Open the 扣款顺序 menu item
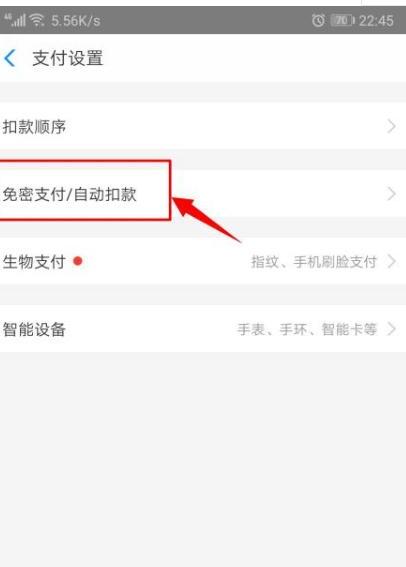The height and width of the screenshot is (567, 406). click(x=203, y=127)
